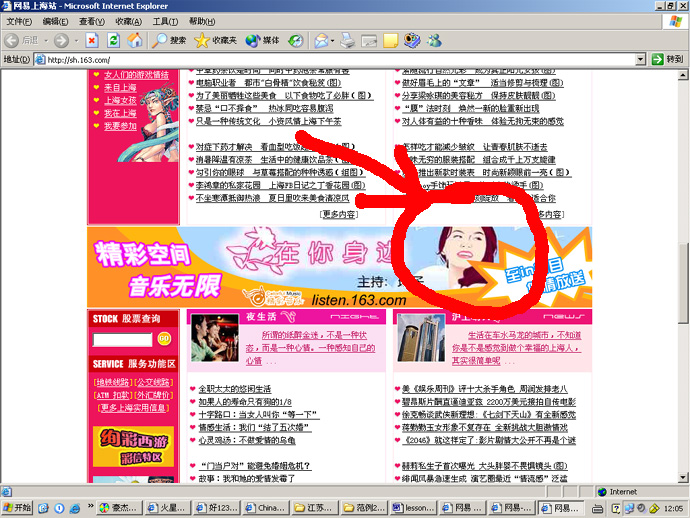This screenshot has width=690, height=518.
Task: Expand the address bar dropdown
Action: tap(641, 59)
